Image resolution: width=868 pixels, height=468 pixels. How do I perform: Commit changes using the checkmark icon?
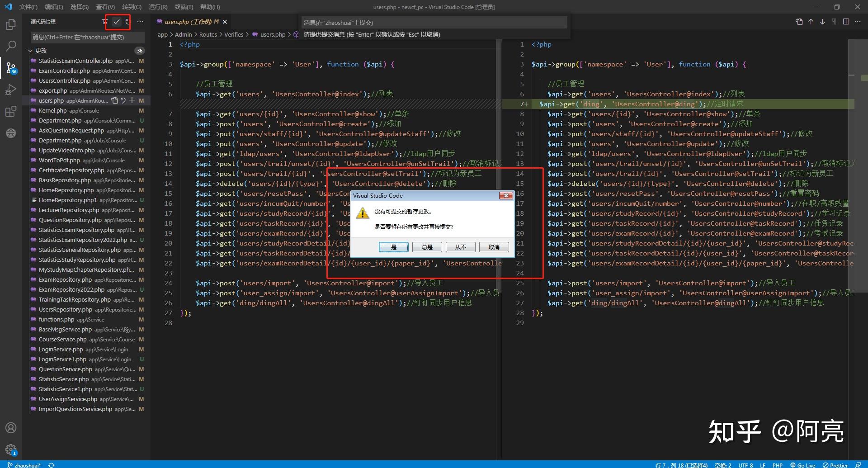point(117,21)
